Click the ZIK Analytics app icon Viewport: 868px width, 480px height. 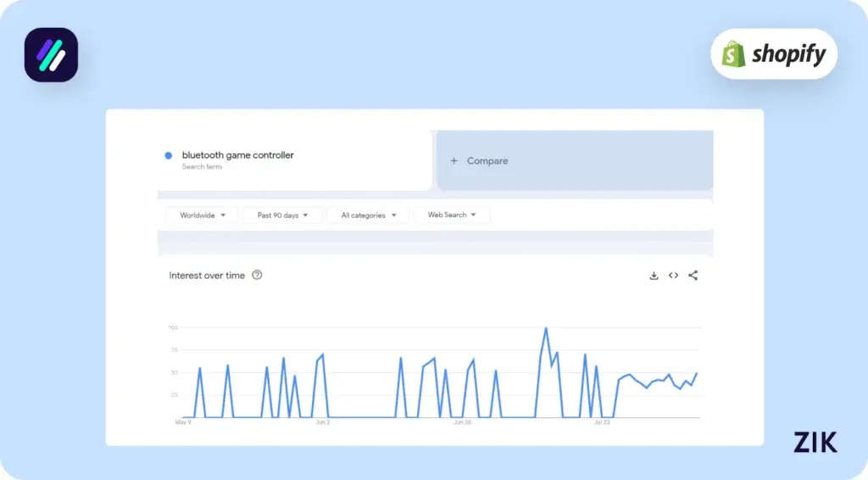click(x=51, y=55)
